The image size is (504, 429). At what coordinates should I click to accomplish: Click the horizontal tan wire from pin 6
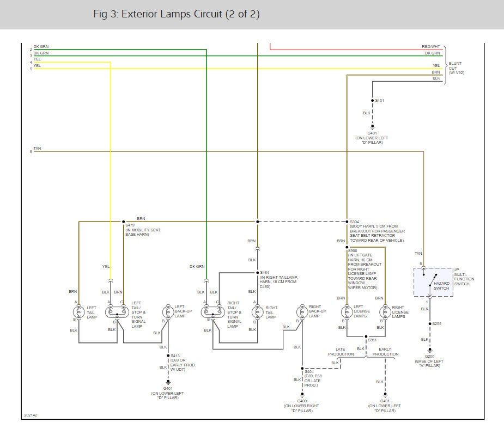[228, 151]
